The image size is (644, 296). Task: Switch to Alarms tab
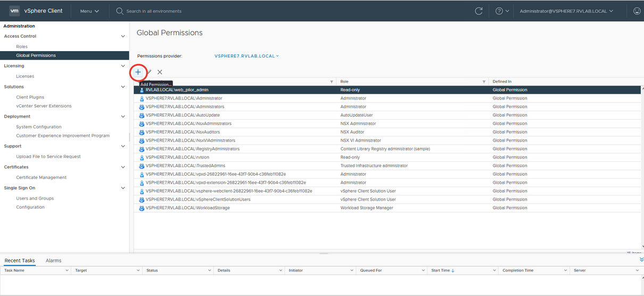click(53, 260)
